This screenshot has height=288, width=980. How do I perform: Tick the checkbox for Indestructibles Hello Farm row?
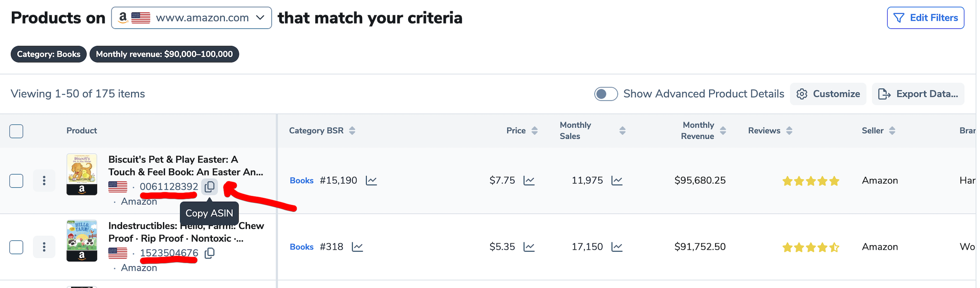(x=16, y=247)
